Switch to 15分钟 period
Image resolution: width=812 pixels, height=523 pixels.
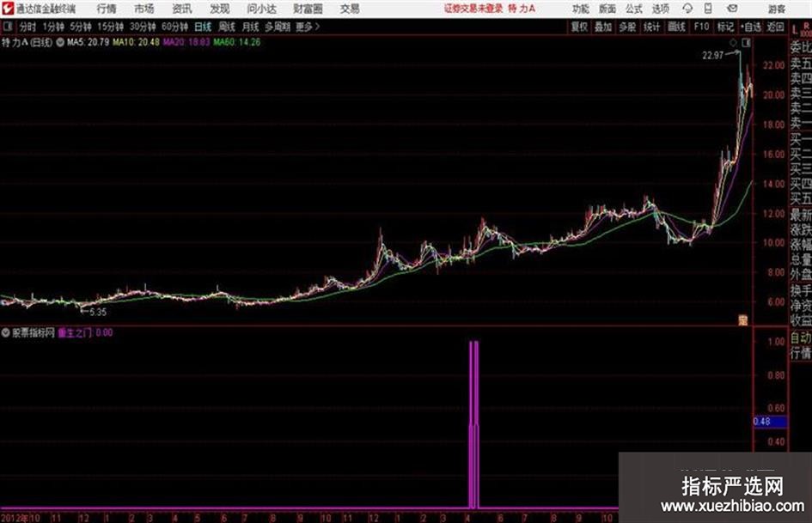tap(111, 27)
